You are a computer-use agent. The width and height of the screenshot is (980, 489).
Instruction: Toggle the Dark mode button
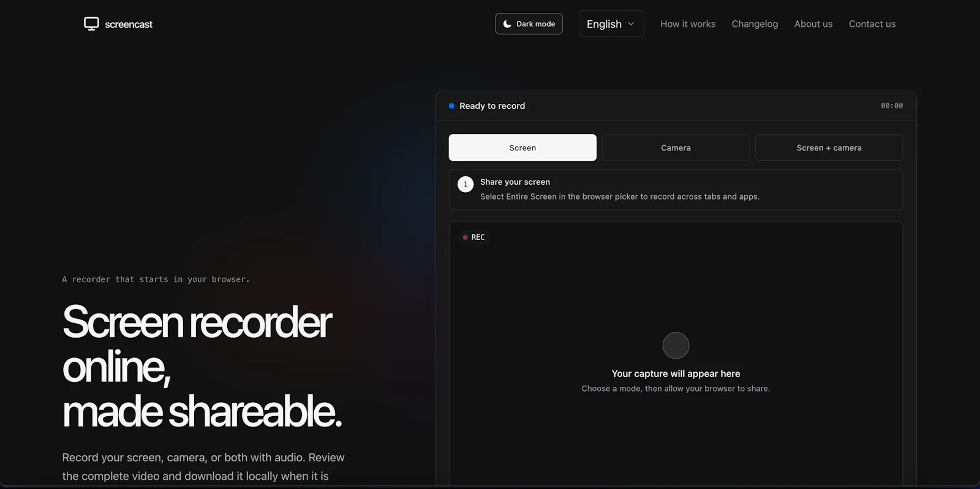coord(529,24)
